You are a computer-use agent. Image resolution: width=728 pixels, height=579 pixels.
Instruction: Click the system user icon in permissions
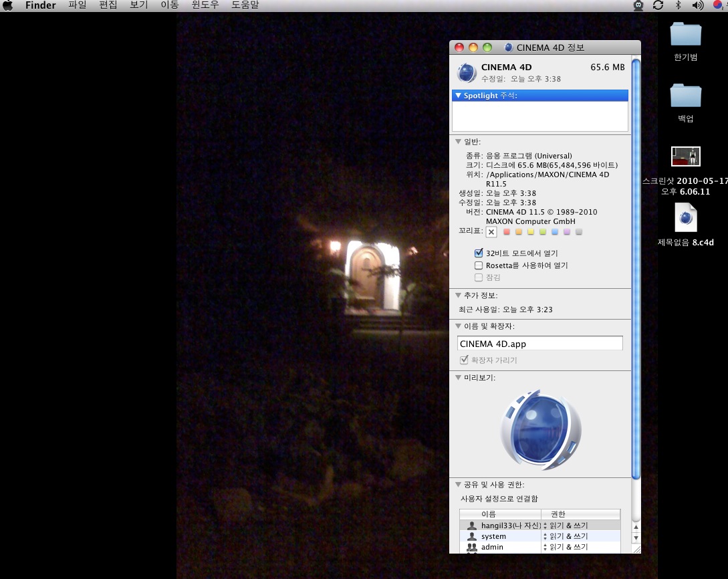click(x=472, y=536)
